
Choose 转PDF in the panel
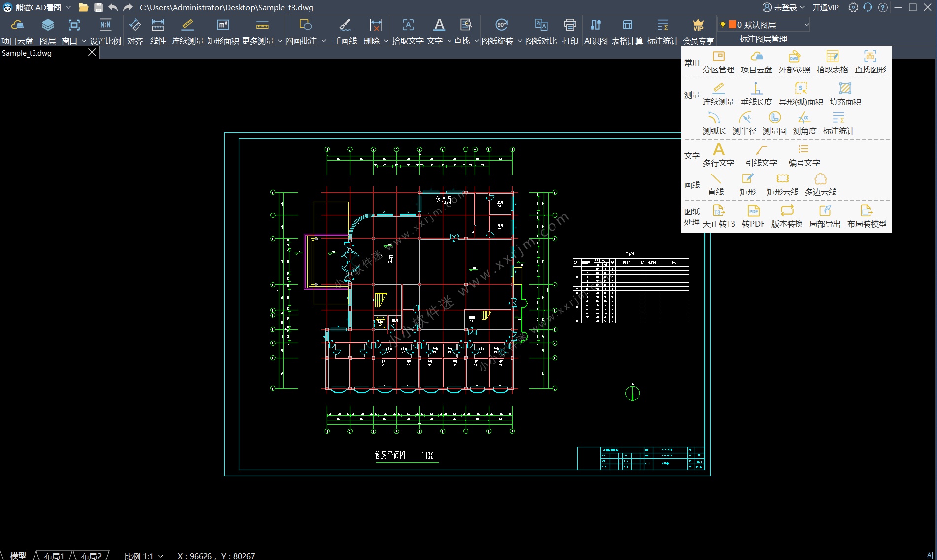(x=753, y=216)
